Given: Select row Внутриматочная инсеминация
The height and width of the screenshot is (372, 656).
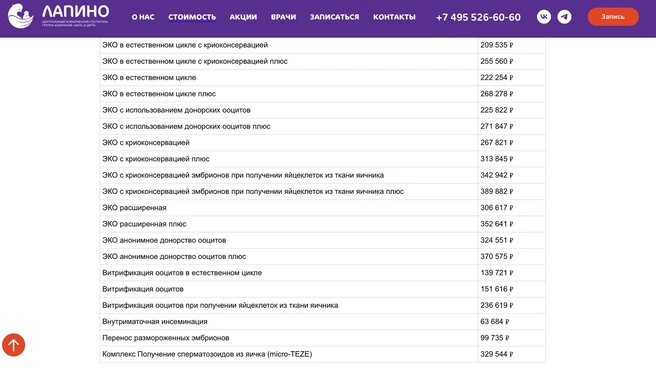Looking at the screenshot, I should pos(322,322).
